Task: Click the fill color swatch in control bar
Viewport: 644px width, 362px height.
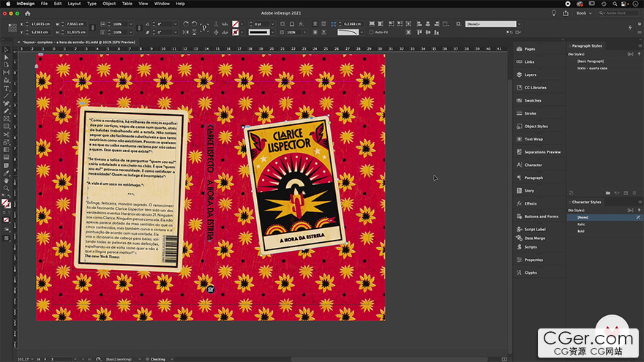Action: 236,24
